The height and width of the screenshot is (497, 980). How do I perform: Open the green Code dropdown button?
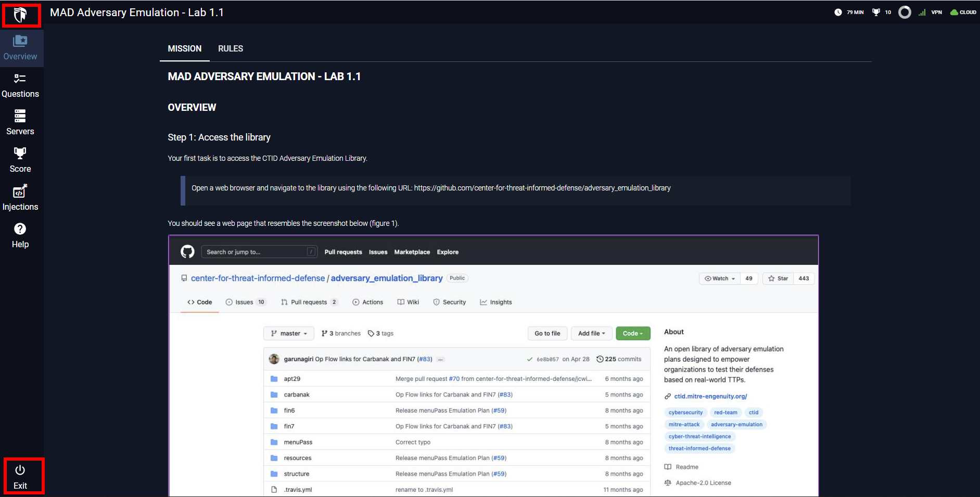coord(633,334)
